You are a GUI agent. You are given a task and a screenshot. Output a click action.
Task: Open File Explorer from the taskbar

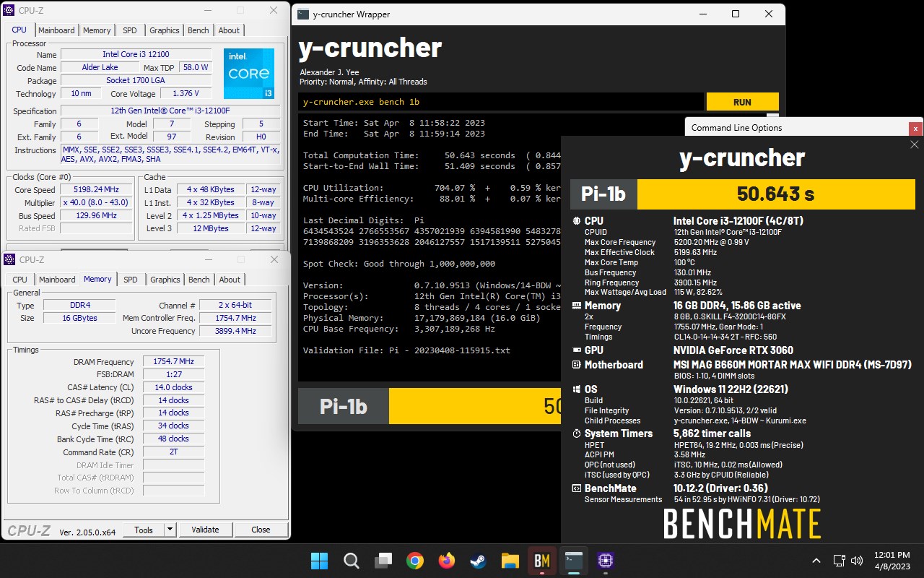[x=510, y=560]
